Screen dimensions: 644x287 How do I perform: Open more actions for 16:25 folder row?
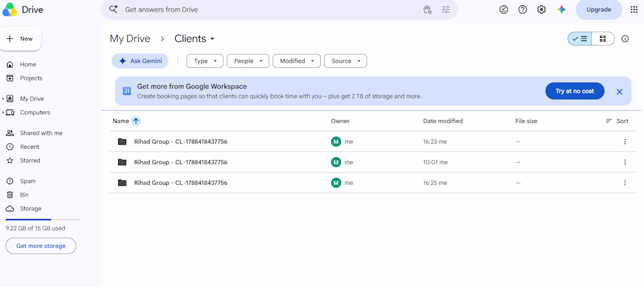[x=625, y=183]
